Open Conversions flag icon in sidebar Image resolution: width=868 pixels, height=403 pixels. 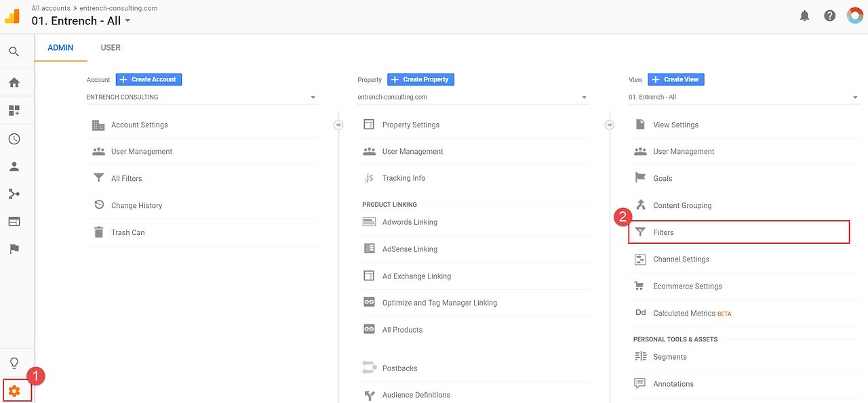[x=14, y=249]
